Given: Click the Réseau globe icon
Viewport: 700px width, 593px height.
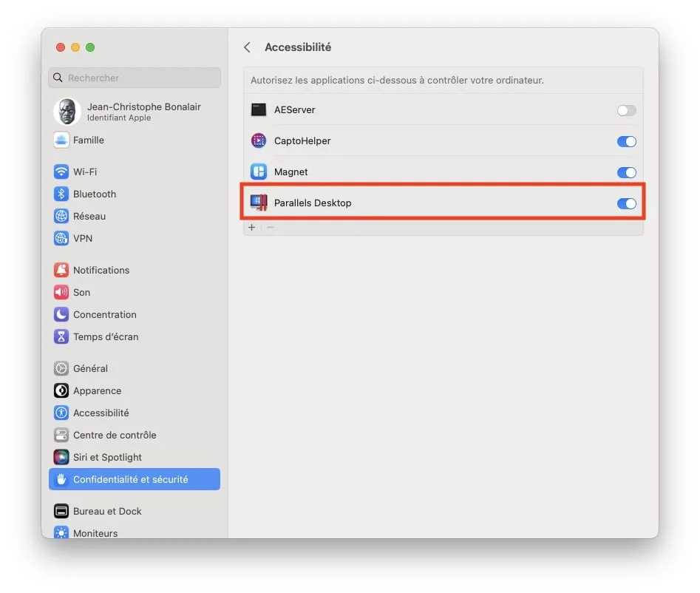Looking at the screenshot, I should click(61, 216).
